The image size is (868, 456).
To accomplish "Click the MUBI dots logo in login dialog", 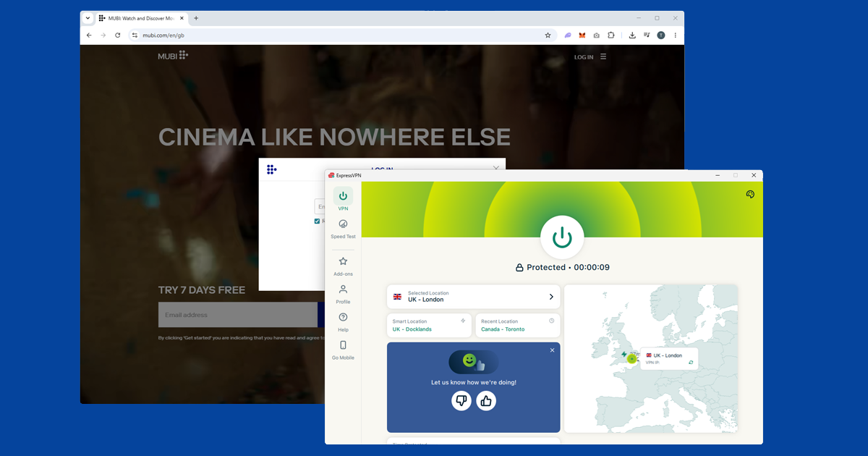I will [x=271, y=169].
